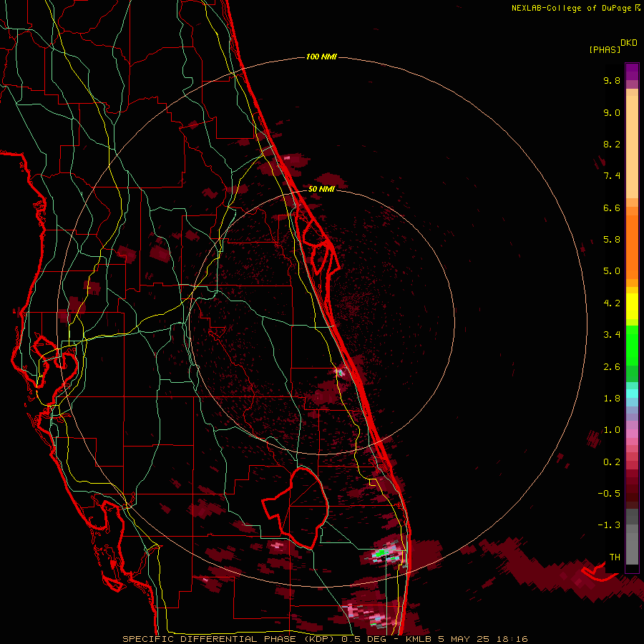This screenshot has width=644, height=644.
Task: Click the -1.3 value on the scale
Action: (609, 525)
